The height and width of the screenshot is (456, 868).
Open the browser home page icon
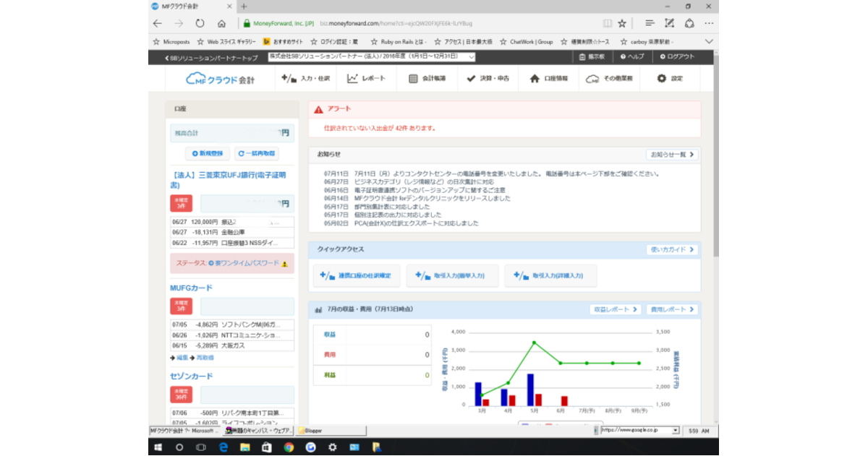click(x=221, y=23)
